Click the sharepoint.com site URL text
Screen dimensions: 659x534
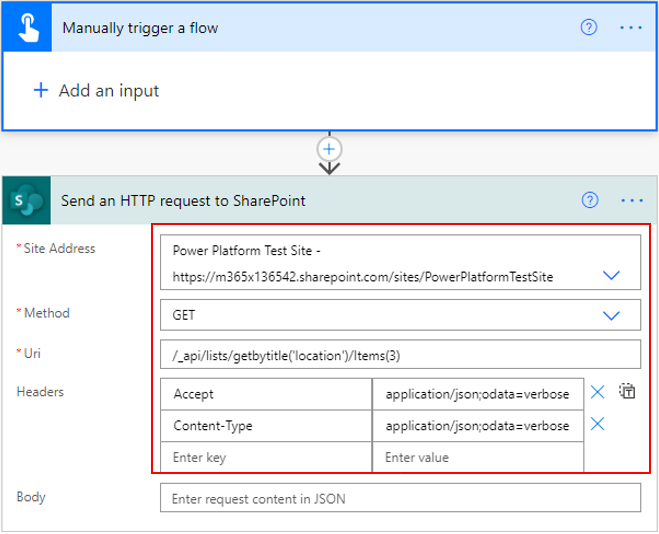[x=363, y=277]
